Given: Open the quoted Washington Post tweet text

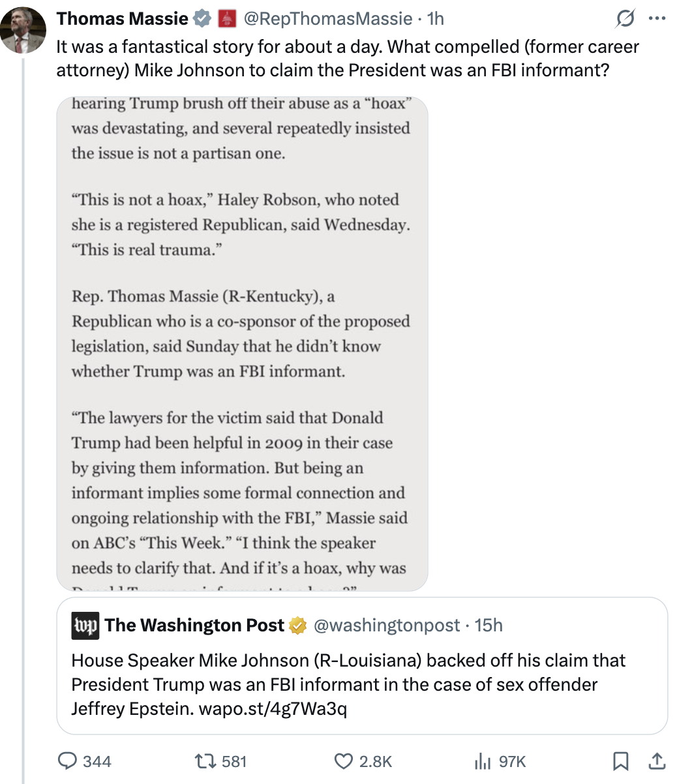Looking at the screenshot, I should click(348, 684).
